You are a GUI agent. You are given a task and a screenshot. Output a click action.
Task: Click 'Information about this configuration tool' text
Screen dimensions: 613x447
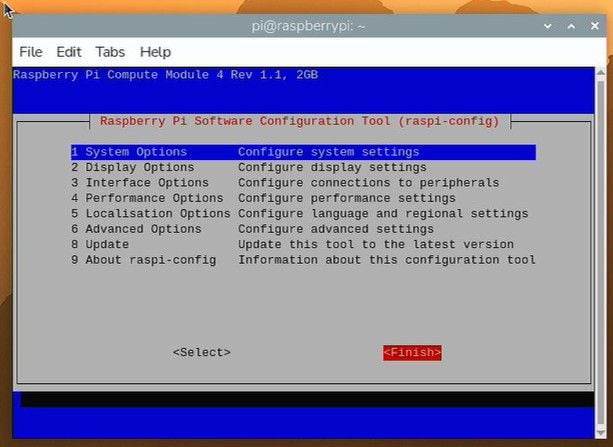point(387,260)
